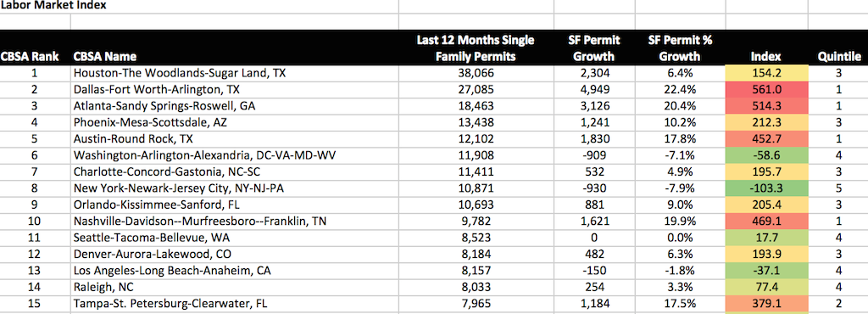Click New York permit growth cell -930
This screenshot has width=868, height=314.
pyautogui.click(x=594, y=188)
